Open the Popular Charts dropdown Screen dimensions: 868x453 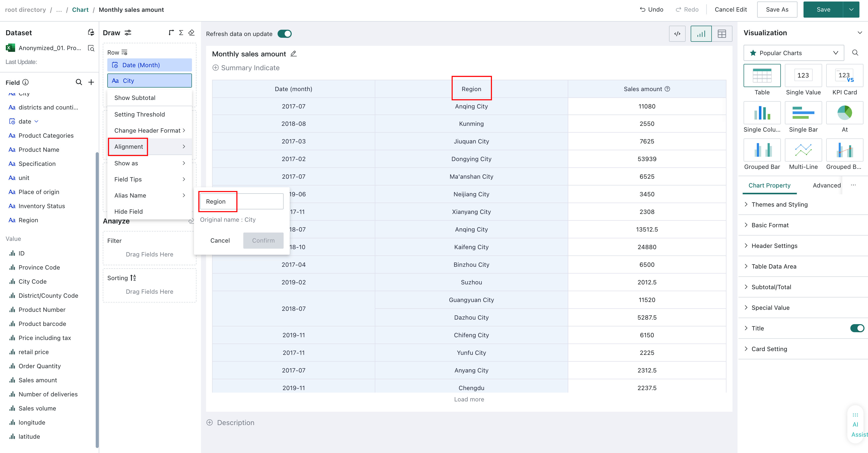pos(793,53)
